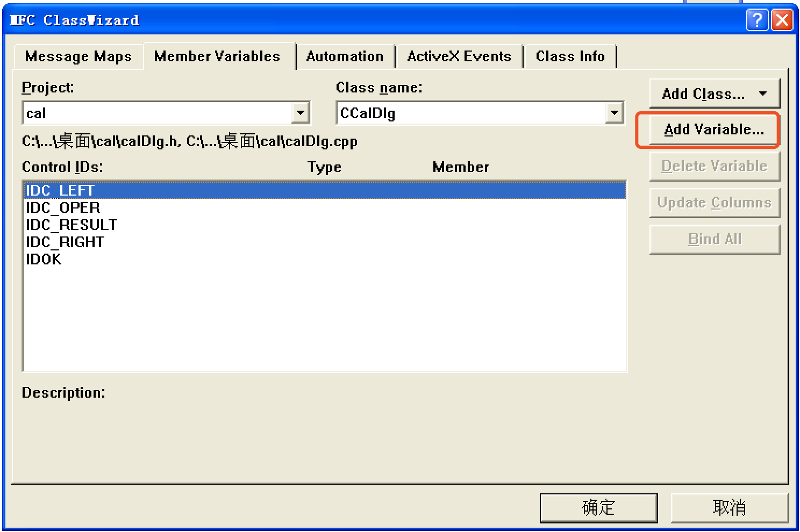Image resolution: width=800 pixels, height=532 pixels.
Task: Confirm with the 确定 button
Action: coord(598,507)
